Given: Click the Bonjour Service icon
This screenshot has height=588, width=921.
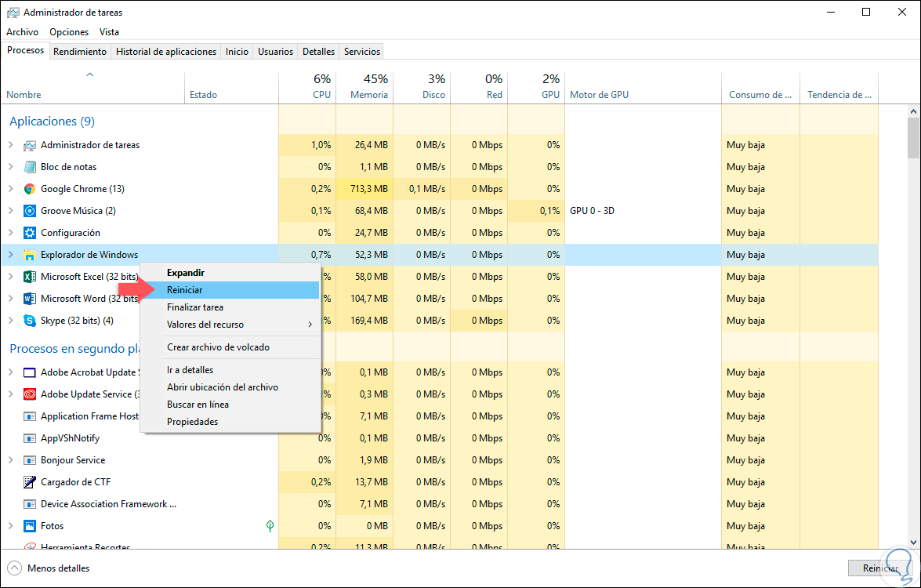Looking at the screenshot, I should point(30,460).
